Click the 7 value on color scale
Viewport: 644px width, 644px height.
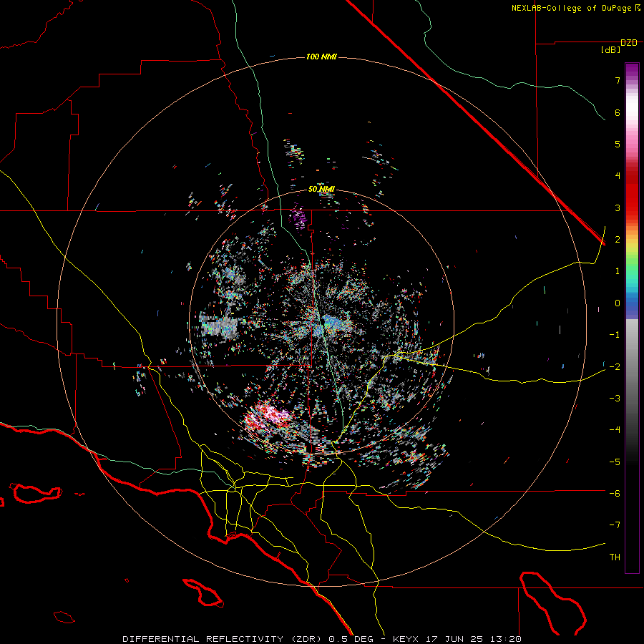tap(618, 80)
